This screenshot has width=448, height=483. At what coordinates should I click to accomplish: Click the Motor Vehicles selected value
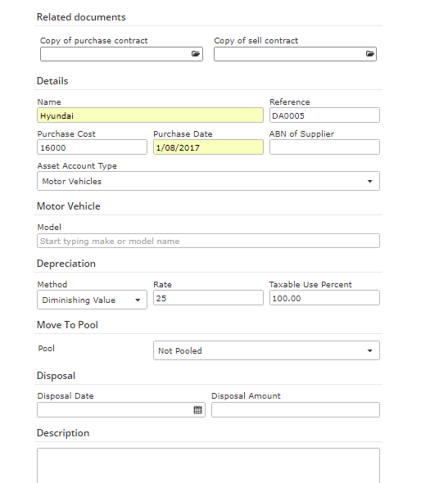point(72,181)
